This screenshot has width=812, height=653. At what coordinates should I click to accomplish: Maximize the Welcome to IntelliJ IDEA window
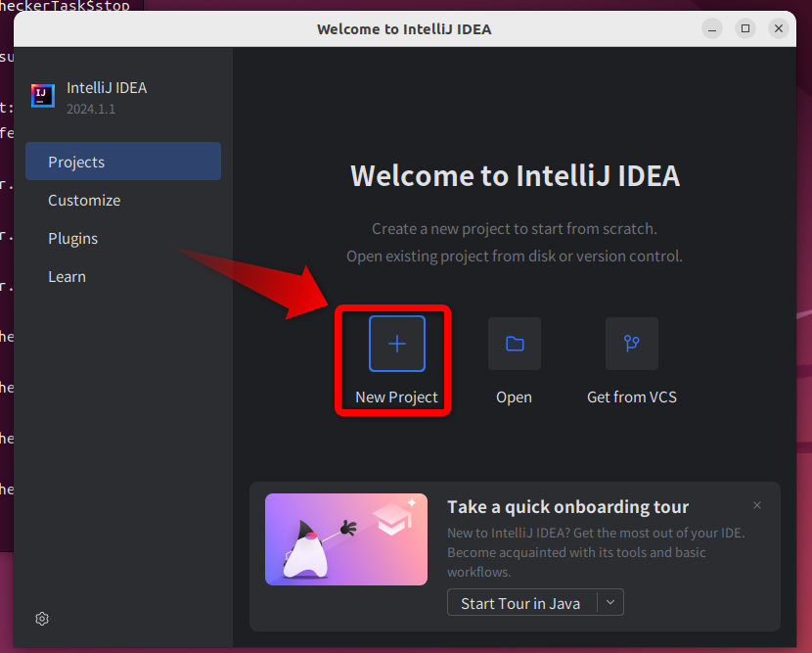[x=745, y=28]
